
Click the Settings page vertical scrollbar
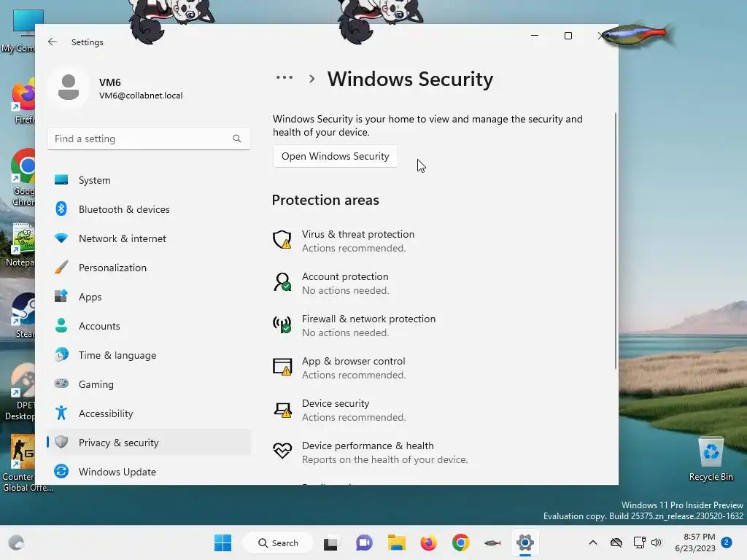[x=615, y=241]
